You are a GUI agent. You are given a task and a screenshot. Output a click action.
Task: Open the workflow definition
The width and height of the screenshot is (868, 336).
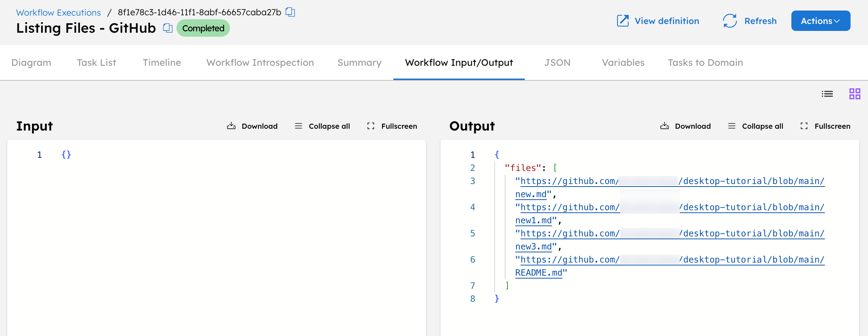point(657,21)
